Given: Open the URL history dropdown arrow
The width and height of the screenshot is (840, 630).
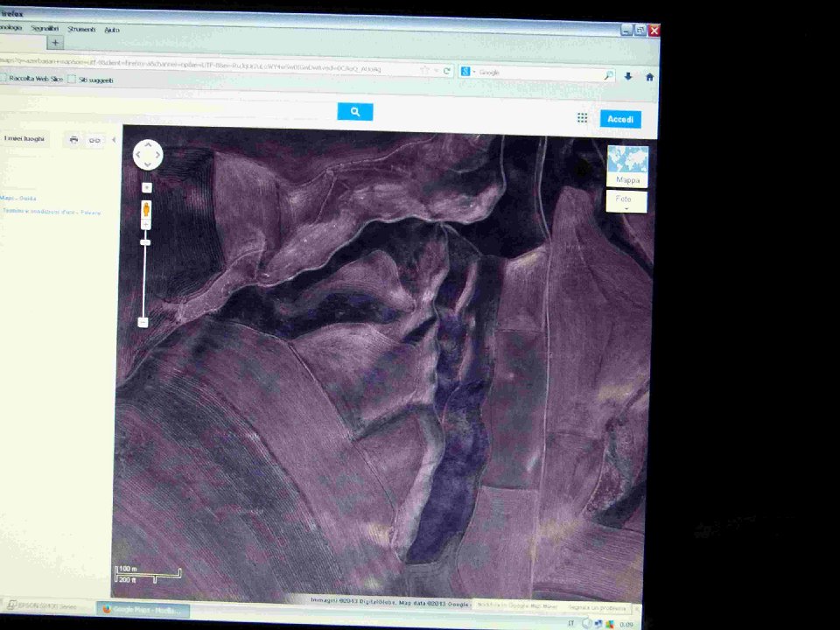Looking at the screenshot, I should [x=436, y=71].
